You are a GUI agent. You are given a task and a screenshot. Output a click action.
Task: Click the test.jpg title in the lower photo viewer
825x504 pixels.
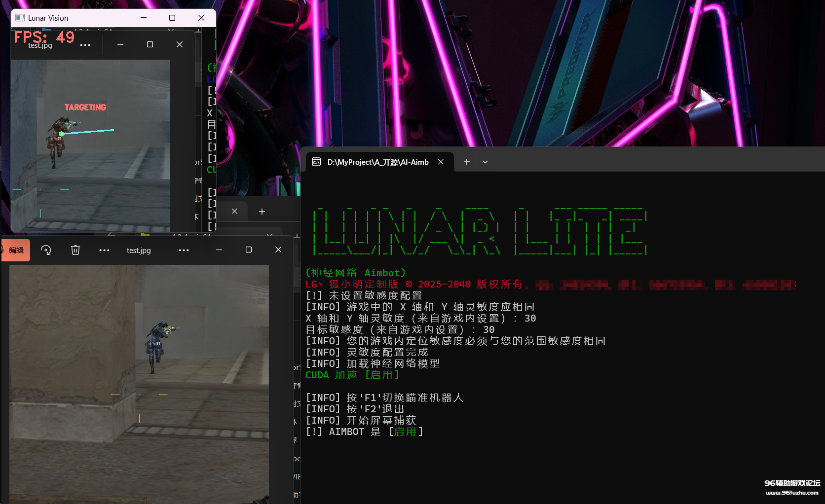139,251
